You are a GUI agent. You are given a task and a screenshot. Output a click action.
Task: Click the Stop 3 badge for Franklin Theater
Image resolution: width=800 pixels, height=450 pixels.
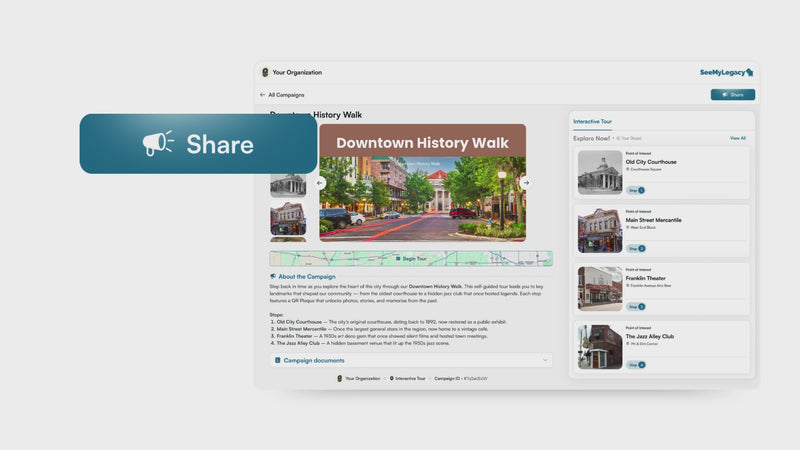click(636, 306)
